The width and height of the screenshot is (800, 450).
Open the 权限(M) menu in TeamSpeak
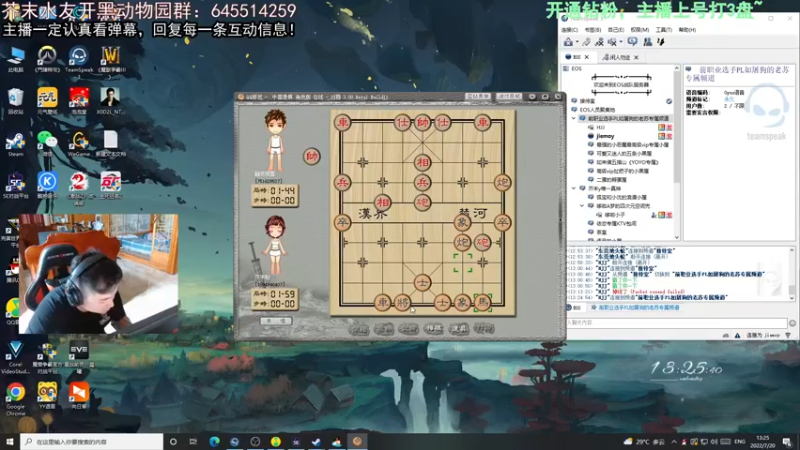(x=640, y=30)
